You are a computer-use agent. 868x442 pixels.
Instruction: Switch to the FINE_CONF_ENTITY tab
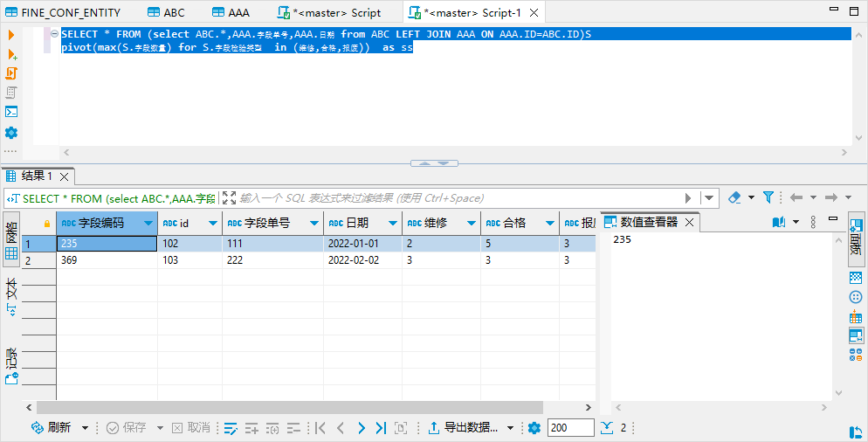[63, 12]
